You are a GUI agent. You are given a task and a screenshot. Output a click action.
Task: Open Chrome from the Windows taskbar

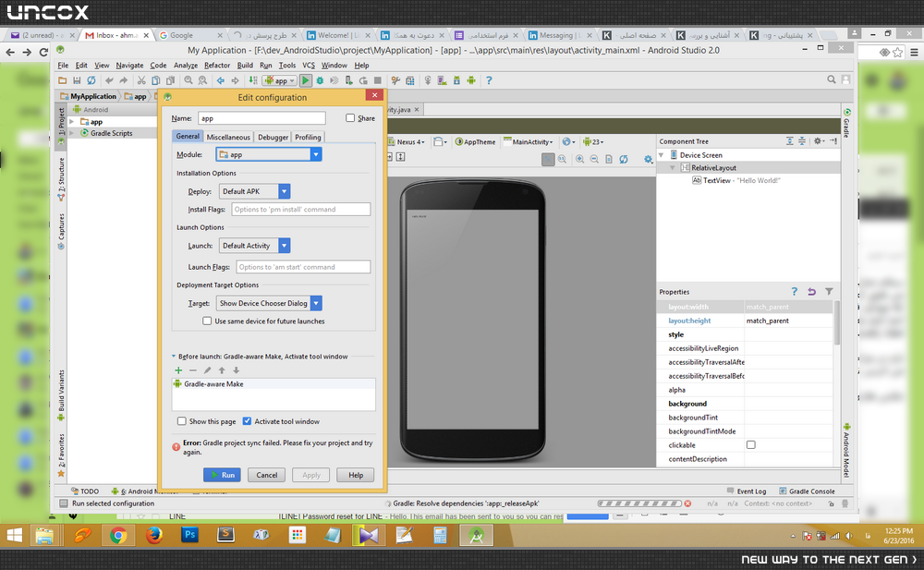pos(118,535)
